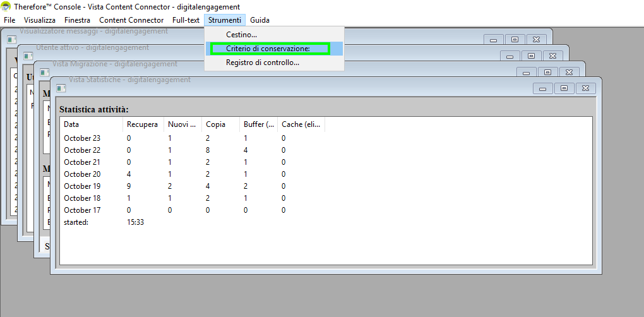644x317 pixels.
Task: Open Registro di controllo... entry
Action: pyautogui.click(x=274, y=63)
